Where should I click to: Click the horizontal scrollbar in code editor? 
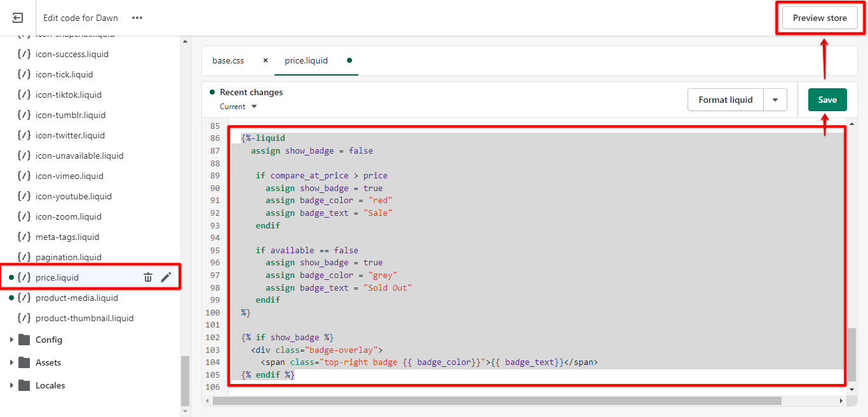pyautogui.click(x=496, y=400)
